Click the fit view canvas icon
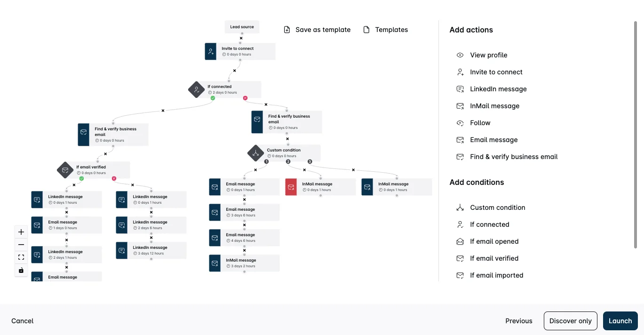The width and height of the screenshot is (644, 335). (x=21, y=257)
